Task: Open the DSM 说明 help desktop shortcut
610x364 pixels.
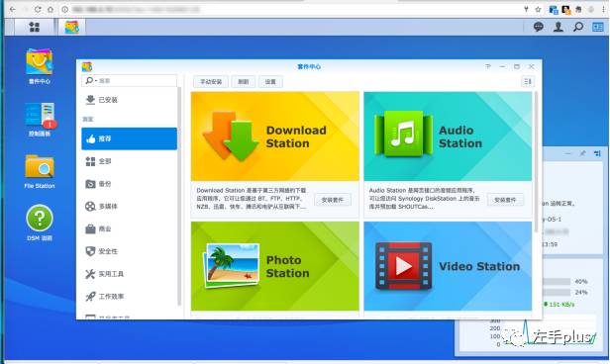Action: pyautogui.click(x=40, y=223)
